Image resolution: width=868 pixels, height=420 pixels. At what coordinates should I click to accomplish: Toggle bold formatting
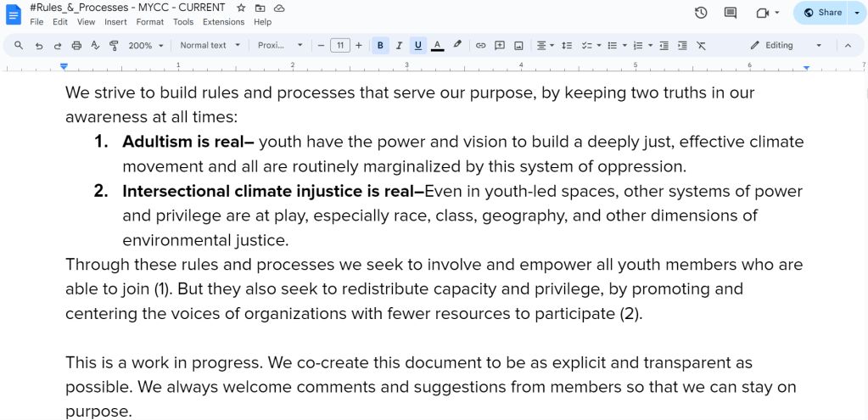[380, 46]
